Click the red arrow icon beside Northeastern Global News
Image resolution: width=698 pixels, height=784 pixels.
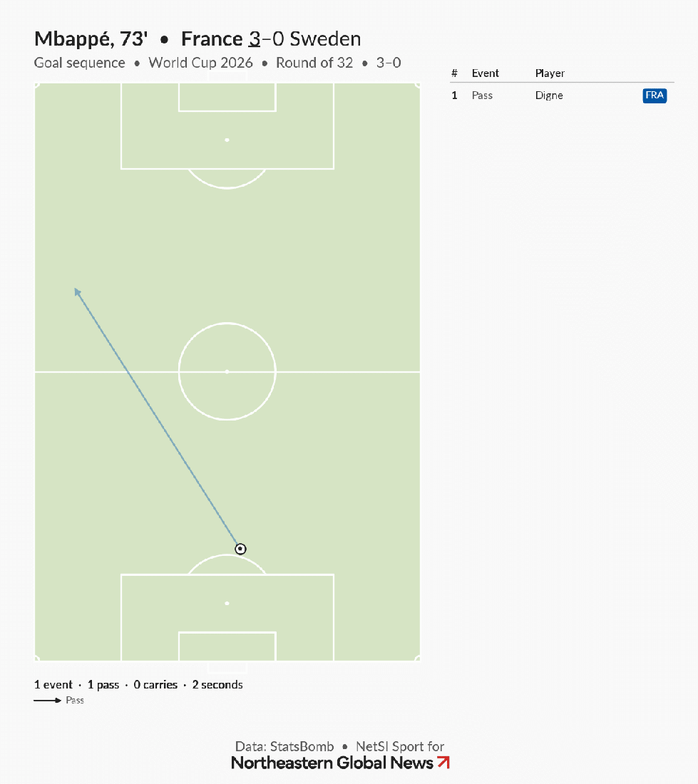[443, 763]
